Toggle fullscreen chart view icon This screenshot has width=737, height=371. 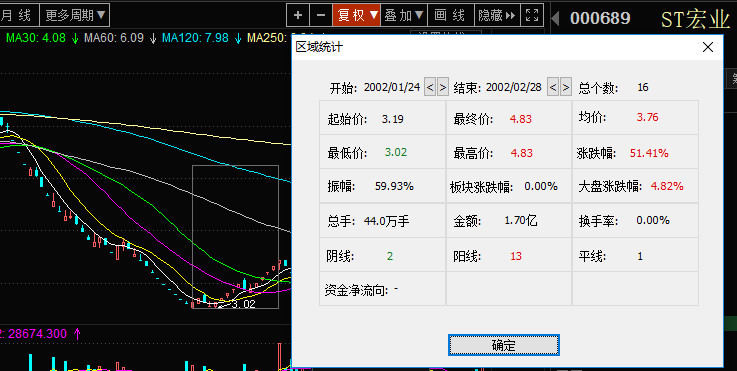point(532,16)
